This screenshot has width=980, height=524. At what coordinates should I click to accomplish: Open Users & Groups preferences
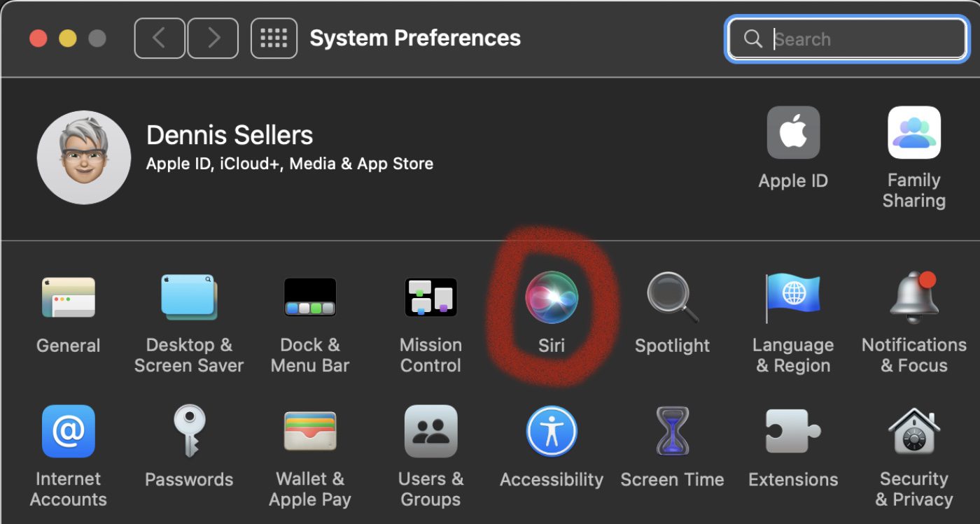coord(430,431)
